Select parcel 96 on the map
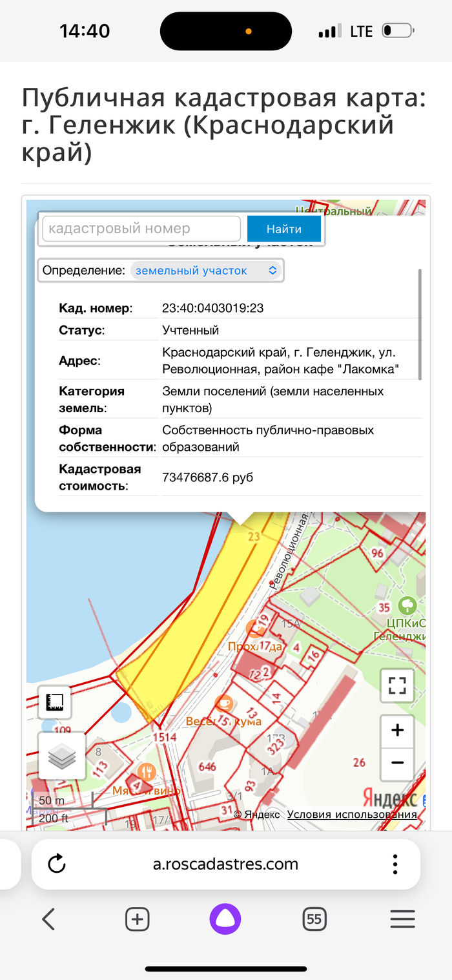Viewport: 452px width, 980px height. tap(377, 553)
